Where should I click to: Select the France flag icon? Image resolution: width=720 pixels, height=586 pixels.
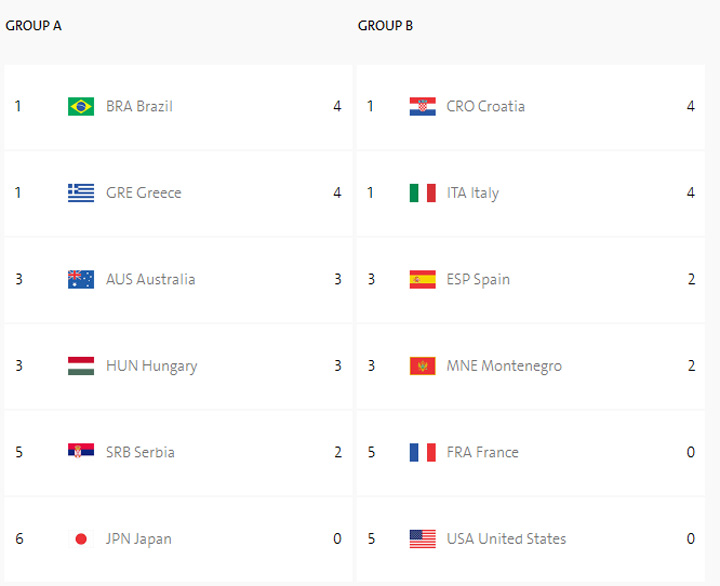pos(422,452)
